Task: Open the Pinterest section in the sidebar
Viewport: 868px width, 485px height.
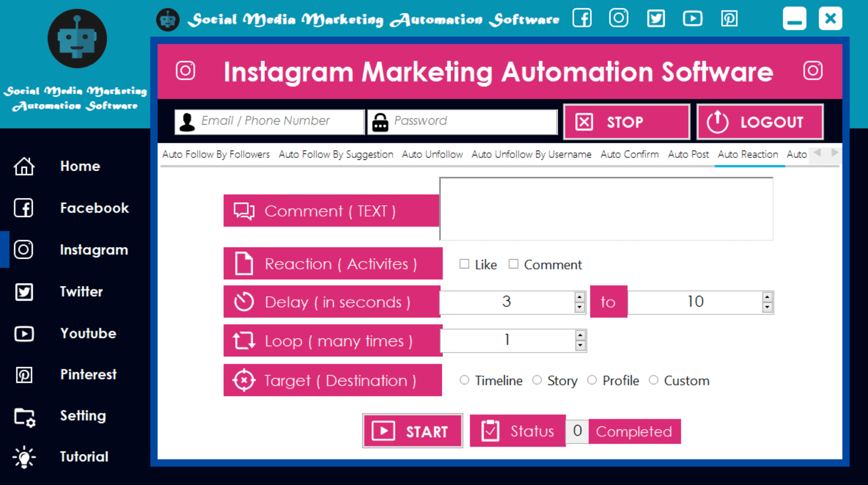Action: [88, 375]
